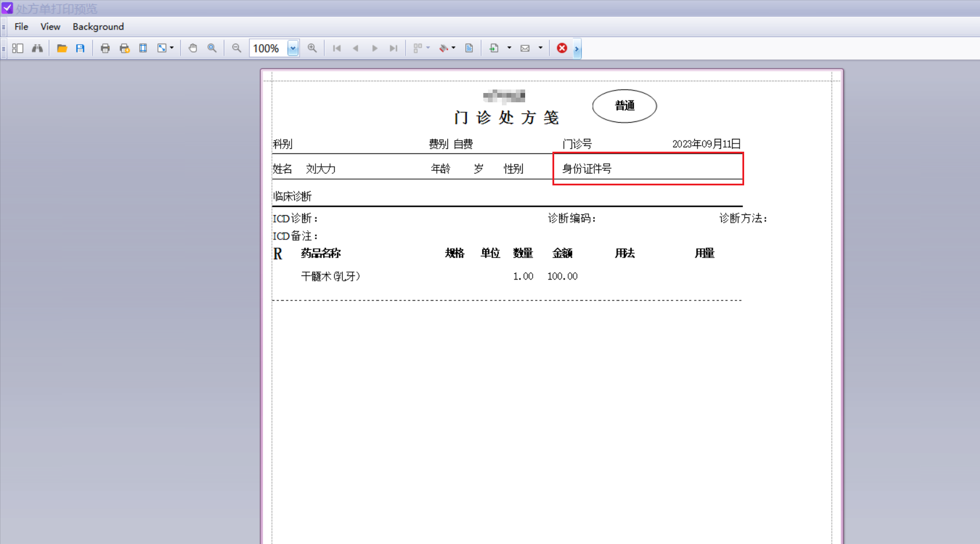The width and height of the screenshot is (980, 544).
Task: Click the drug name 干髓术(乳牙)
Action: pyautogui.click(x=331, y=276)
